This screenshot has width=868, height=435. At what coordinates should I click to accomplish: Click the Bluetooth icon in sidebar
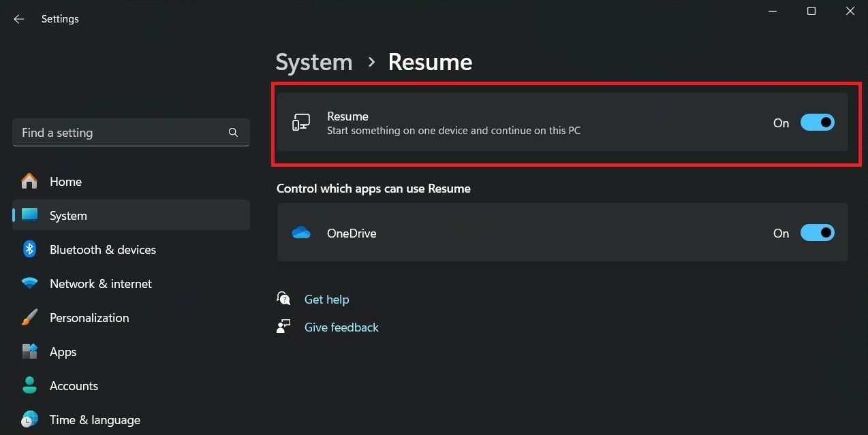[29, 249]
